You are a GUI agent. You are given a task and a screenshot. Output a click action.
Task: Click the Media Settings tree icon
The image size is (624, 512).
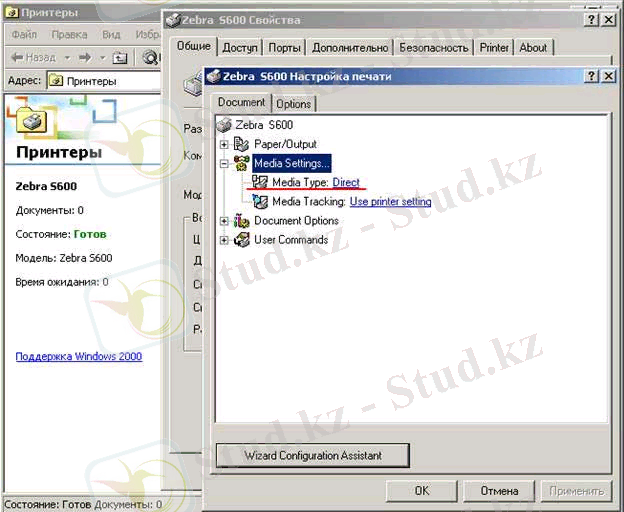click(241, 163)
